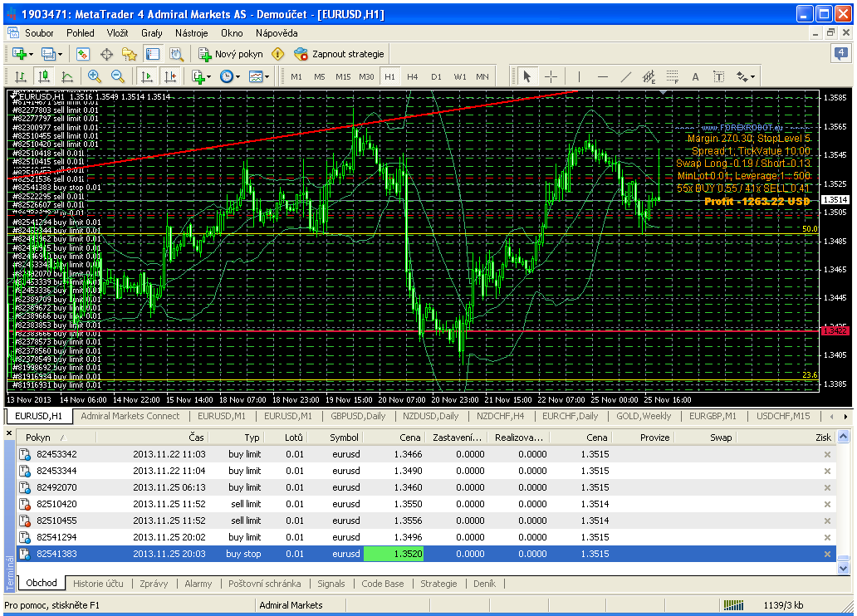The image size is (857, 616).
Task: Switch chart to bar chart icon
Action: [x=20, y=77]
